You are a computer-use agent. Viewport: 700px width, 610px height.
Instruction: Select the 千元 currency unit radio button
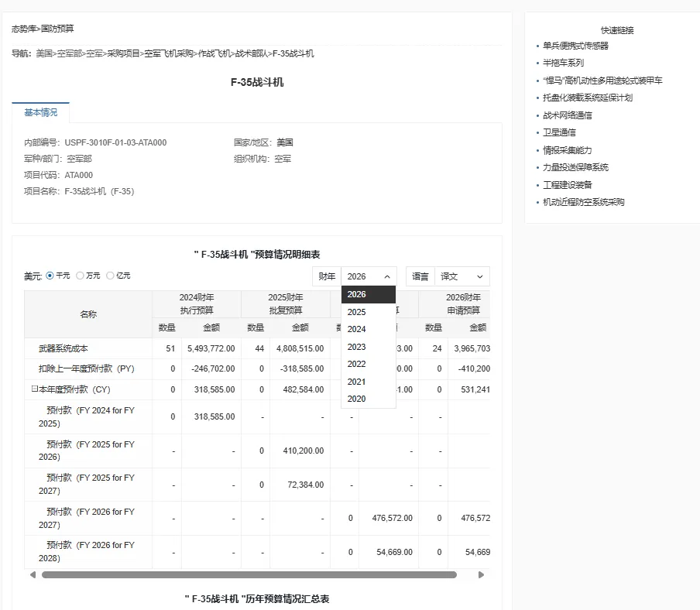click(x=50, y=276)
